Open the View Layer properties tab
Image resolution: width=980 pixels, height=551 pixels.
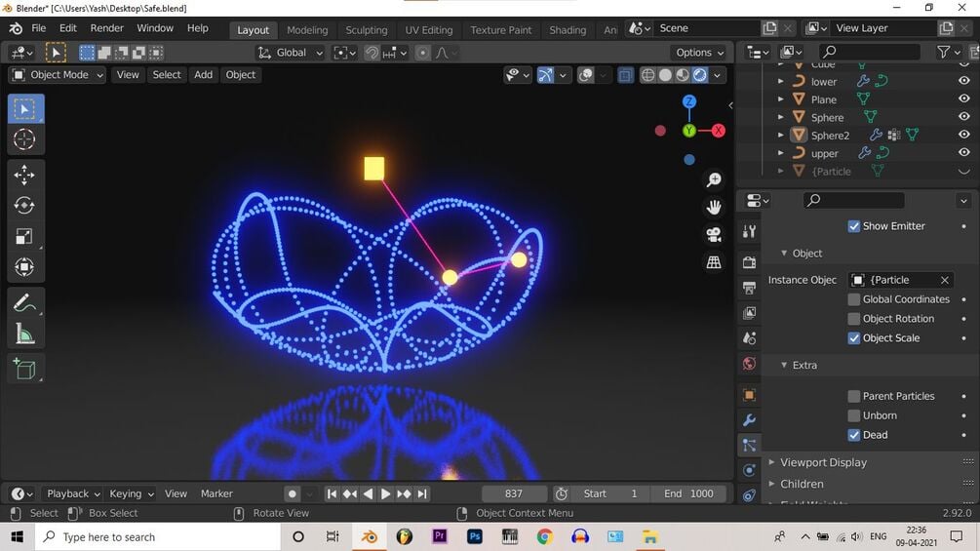tap(749, 312)
